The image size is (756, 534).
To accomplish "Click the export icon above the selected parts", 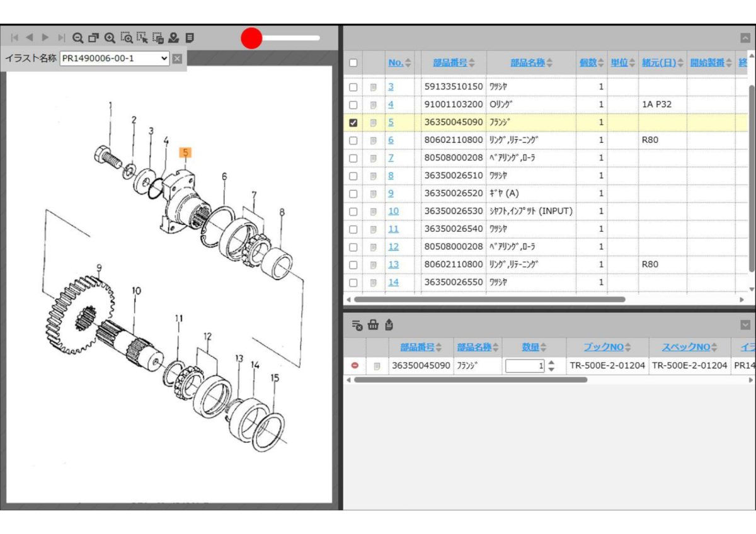I will tap(389, 325).
